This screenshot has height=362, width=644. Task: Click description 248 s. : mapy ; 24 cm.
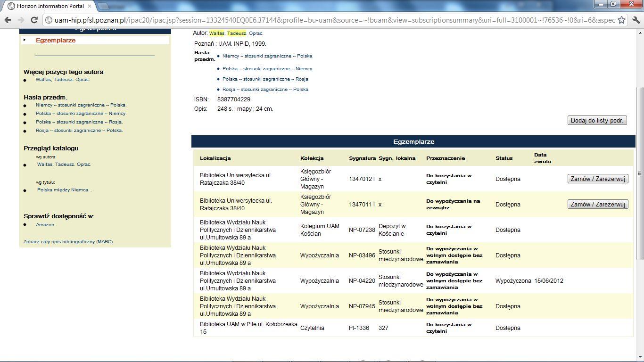pos(245,109)
